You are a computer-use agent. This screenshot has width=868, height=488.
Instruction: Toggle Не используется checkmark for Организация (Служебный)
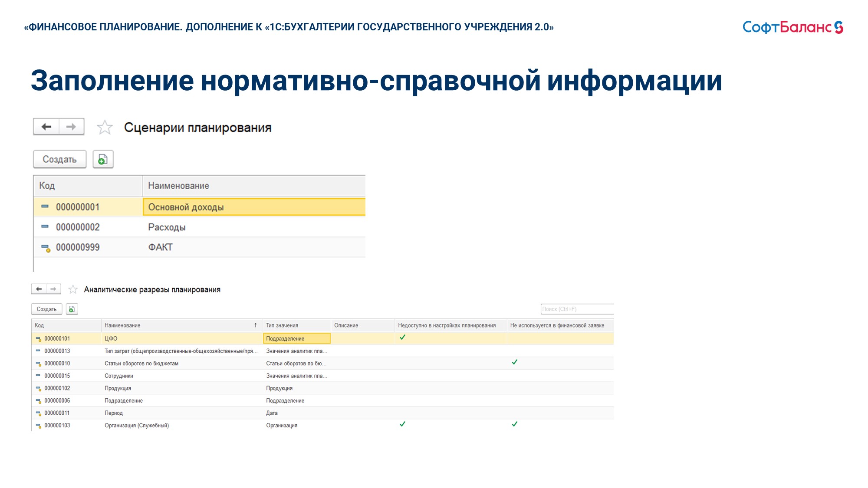515,424
